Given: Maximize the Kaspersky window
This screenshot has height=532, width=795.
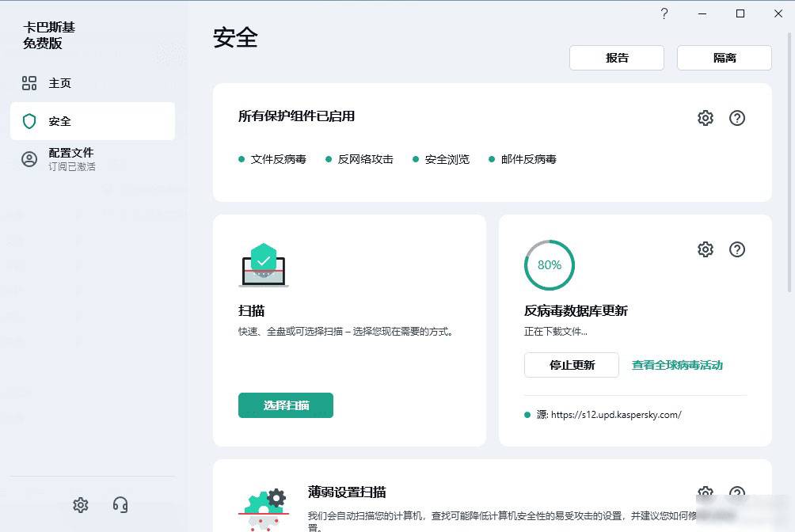Looking at the screenshot, I should (x=740, y=13).
